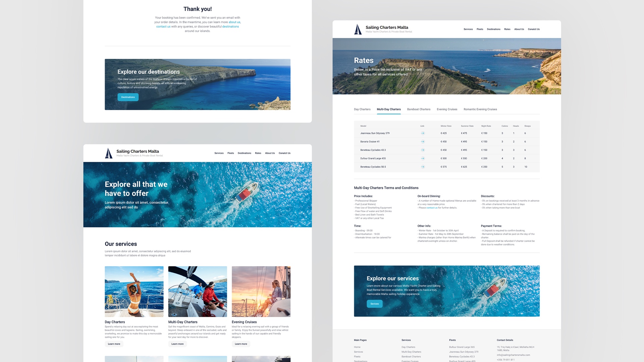Click the blue Services button on Explore our services banner
This screenshot has height=362, width=644.
pyautogui.click(x=375, y=304)
